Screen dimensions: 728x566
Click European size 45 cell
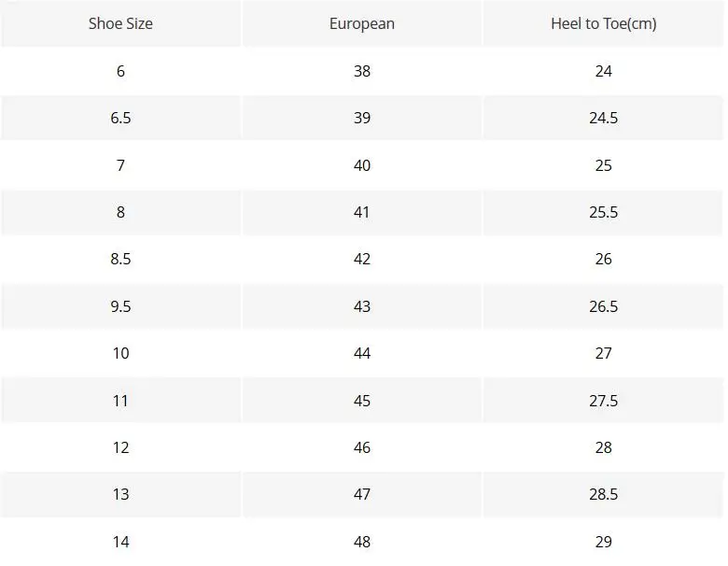click(362, 401)
